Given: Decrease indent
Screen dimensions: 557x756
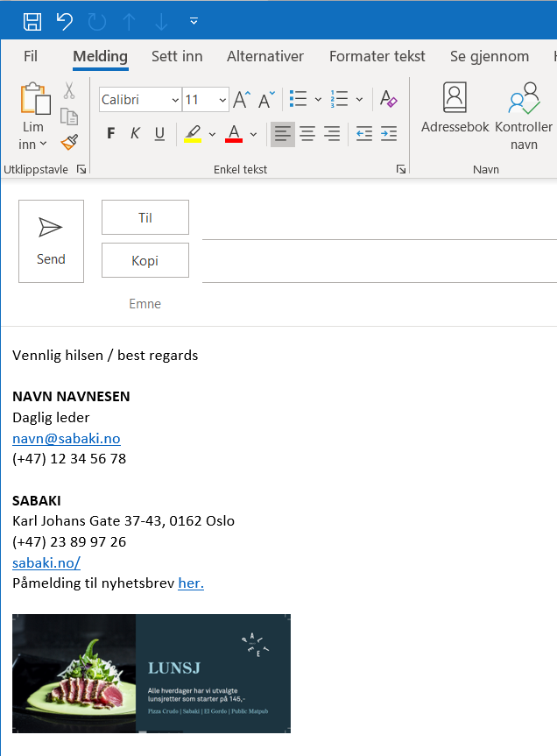Looking at the screenshot, I should (364, 133).
